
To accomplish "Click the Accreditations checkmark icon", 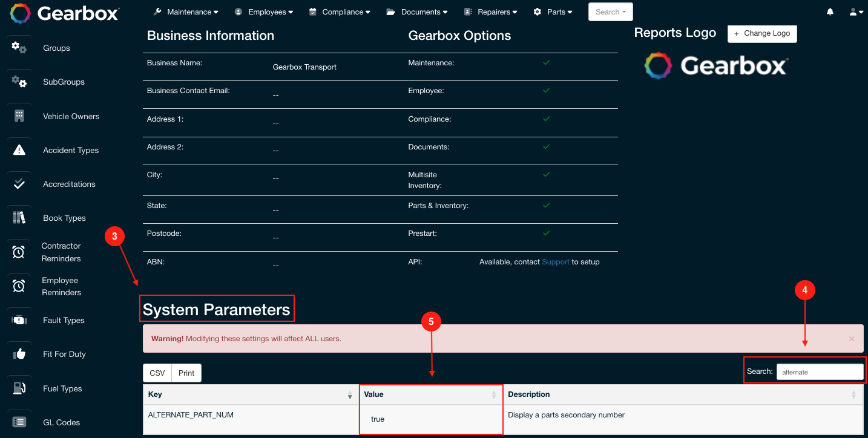I will tap(19, 184).
